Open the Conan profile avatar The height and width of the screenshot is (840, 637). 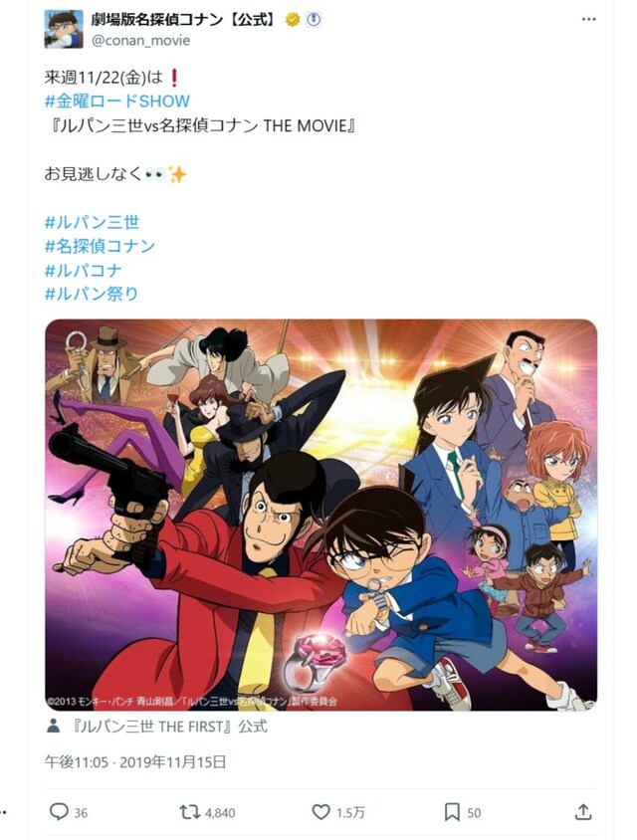tap(64, 29)
